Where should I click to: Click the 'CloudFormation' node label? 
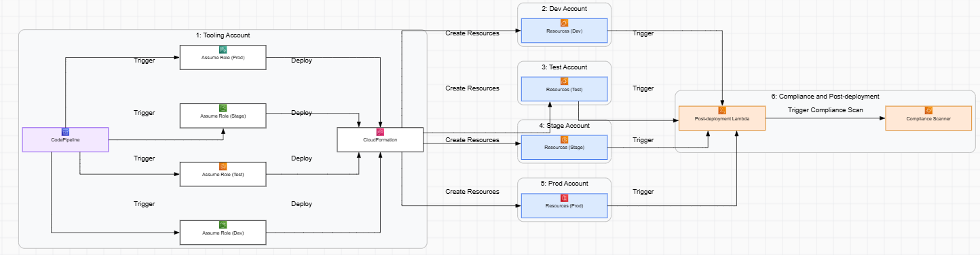pos(380,139)
